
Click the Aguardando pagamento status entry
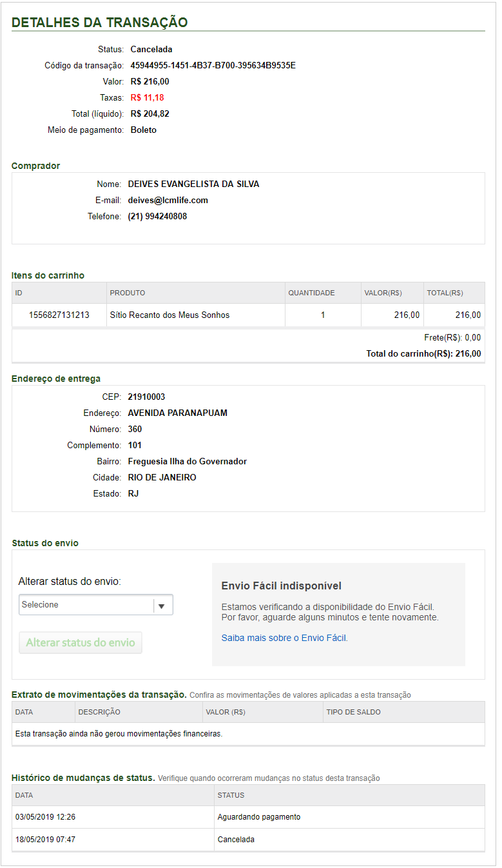(259, 817)
